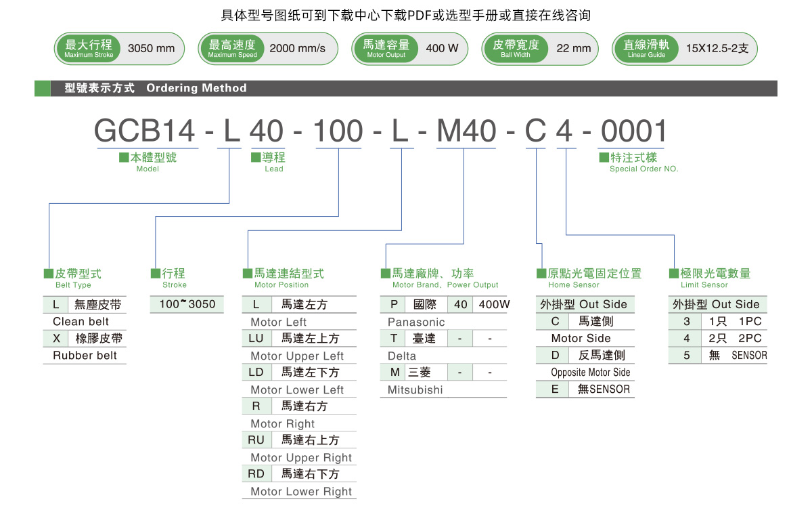This screenshot has width=812, height=508.
Task: Click M40 in the model code
Action: tap(466, 131)
